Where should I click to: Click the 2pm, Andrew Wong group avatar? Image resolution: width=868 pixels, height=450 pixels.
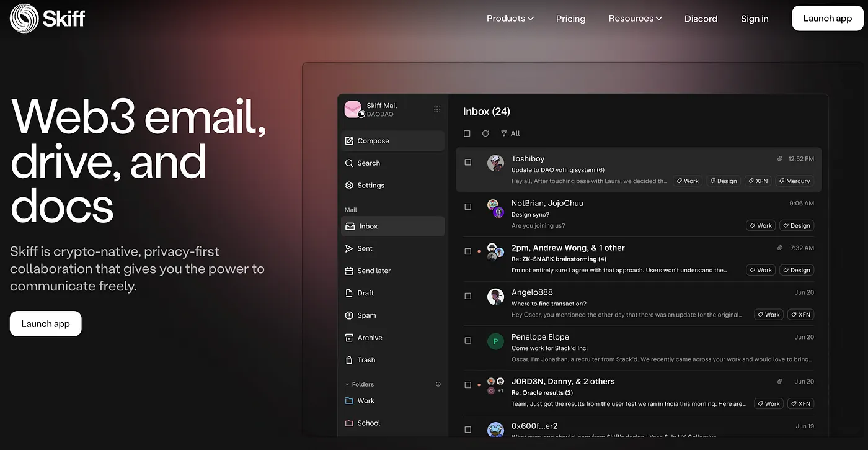point(495,252)
